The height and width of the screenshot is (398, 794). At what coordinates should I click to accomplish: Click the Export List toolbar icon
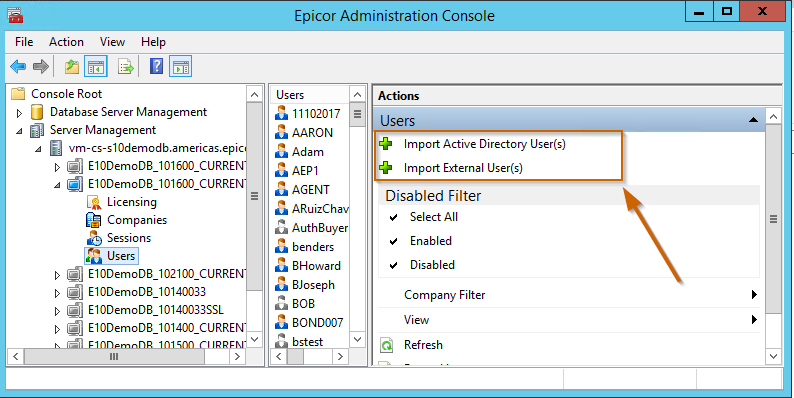(x=126, y=66)
